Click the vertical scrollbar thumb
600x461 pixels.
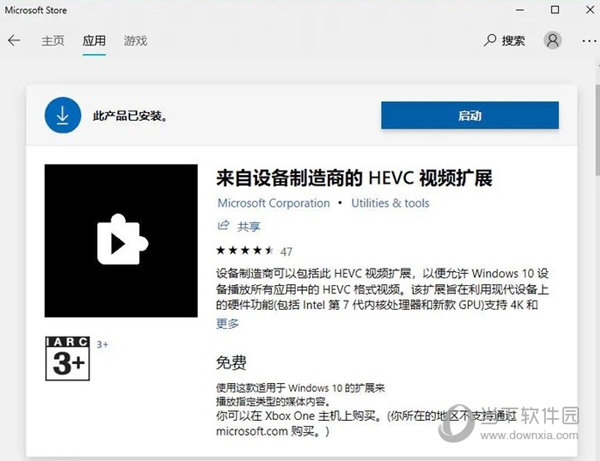pyautogui.click(x=597, y=130)
